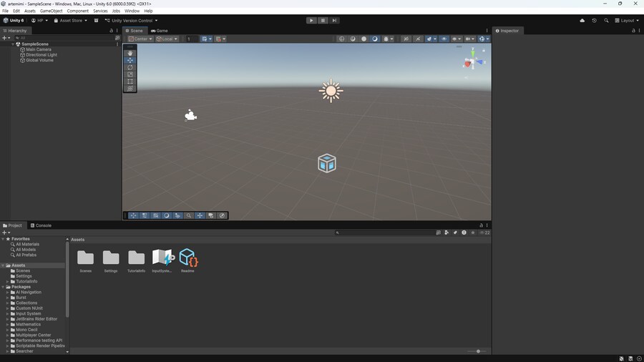Select the Scale tool in Scene toolbar
The image size is (644, 362).
130,74
